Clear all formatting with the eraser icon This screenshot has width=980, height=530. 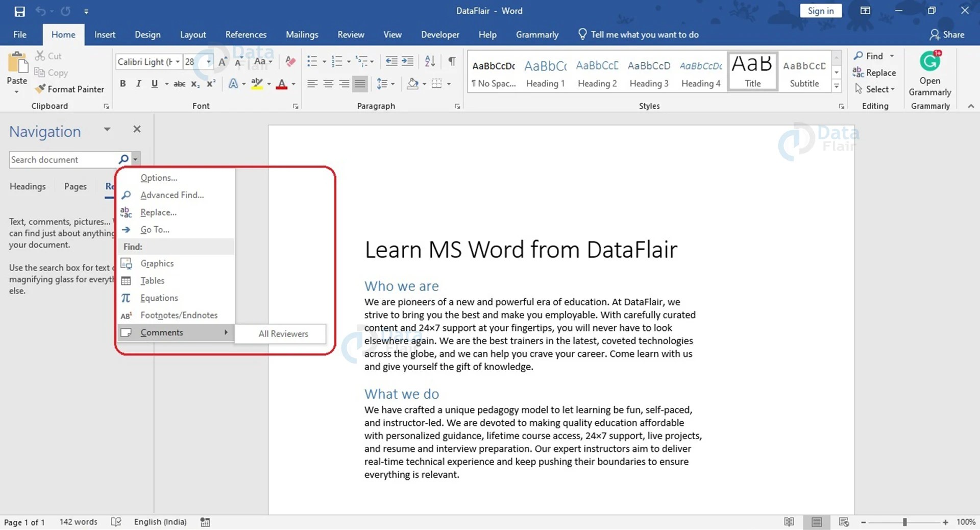tap(290, 61)
